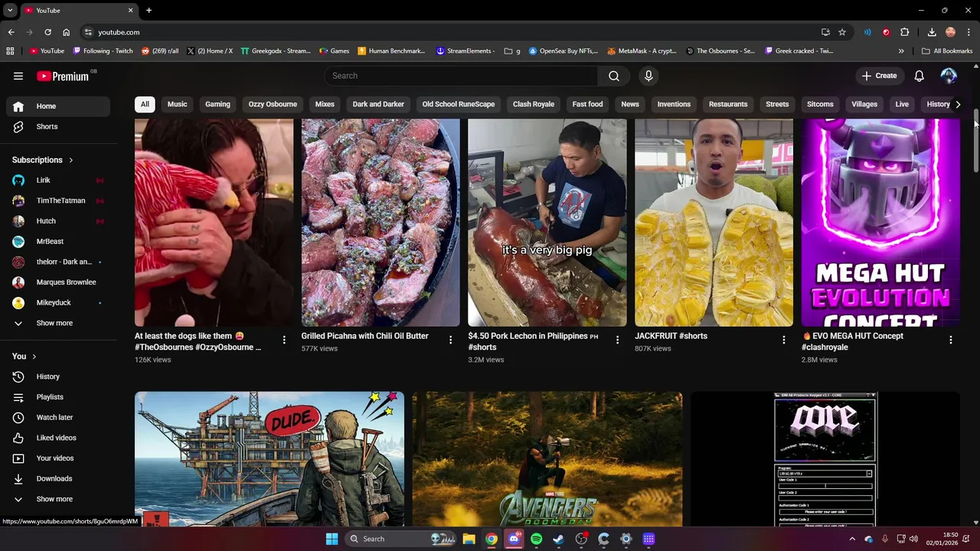Open the account avatar menu
The image size is (980, 551).
[x=949, y=76]
